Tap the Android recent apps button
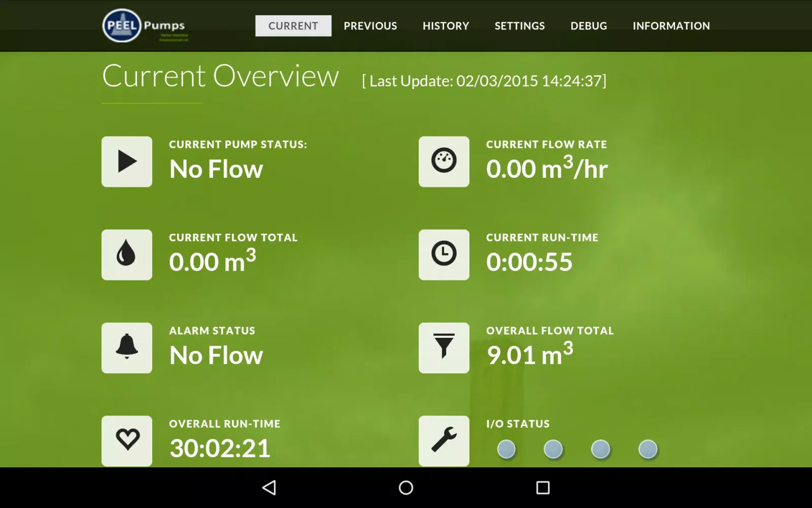The image size is (812, 508). click(543, 488)
